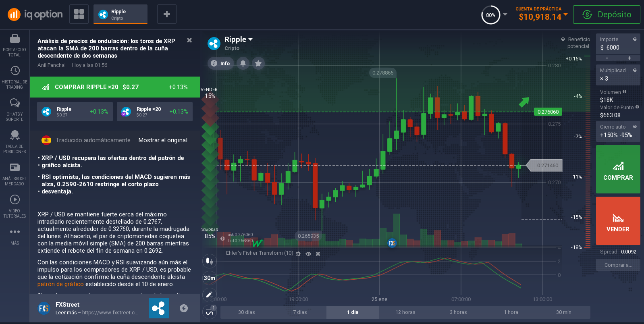Select the 30 días time range
The image size is (644, 324).
click(x=247, y=312)
